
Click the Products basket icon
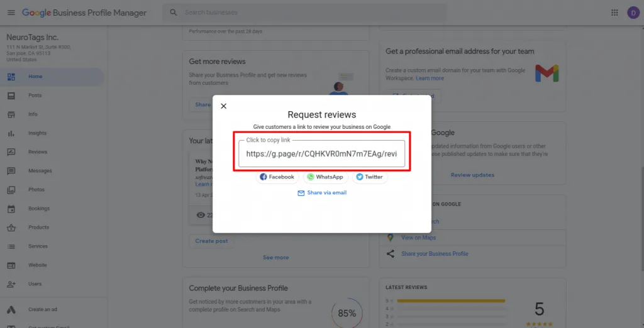[11, 228]
